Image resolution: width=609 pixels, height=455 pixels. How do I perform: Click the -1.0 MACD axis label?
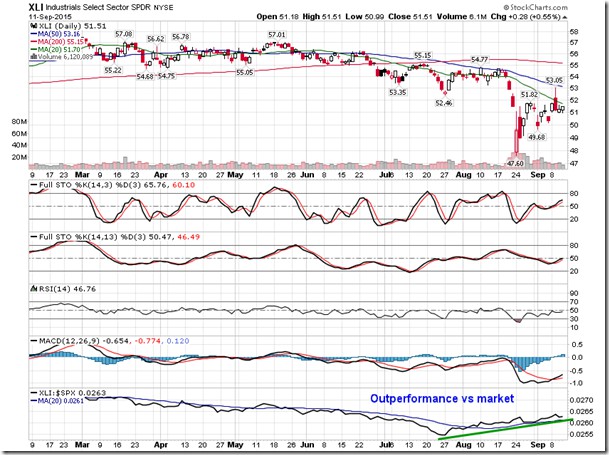[576, 383]
